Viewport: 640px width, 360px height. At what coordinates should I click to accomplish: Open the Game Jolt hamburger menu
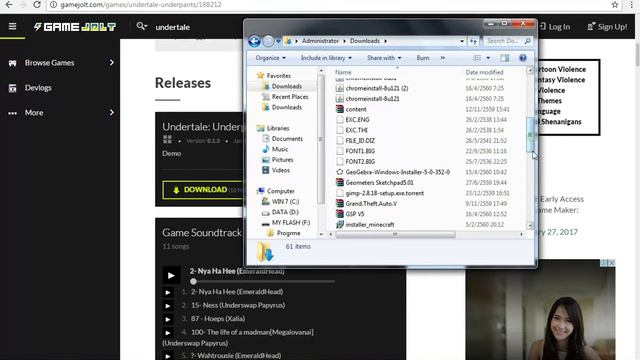12,27
